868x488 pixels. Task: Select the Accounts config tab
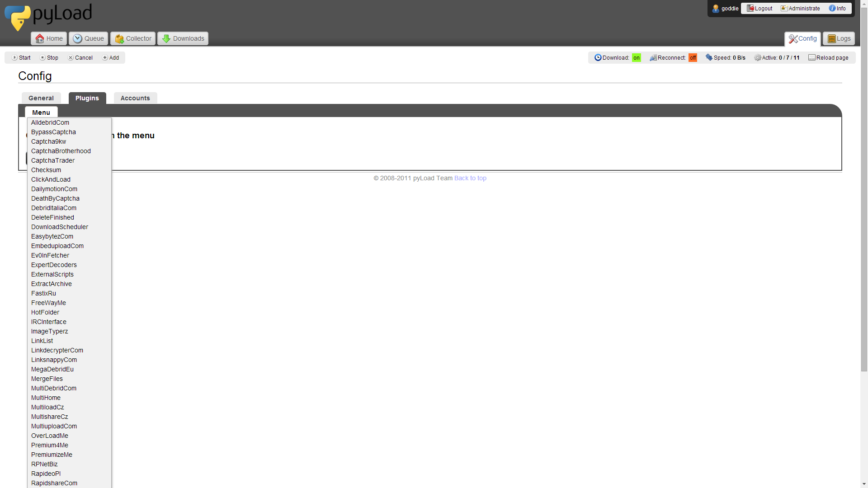coord(135,98)
